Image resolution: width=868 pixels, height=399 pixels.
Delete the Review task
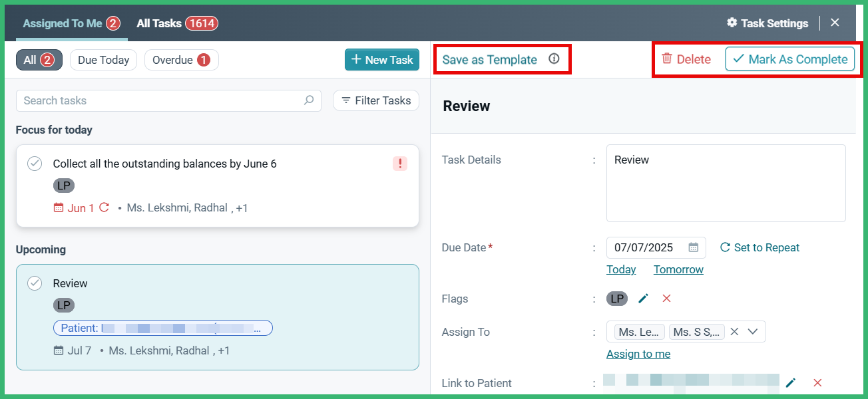coord(686,59)
